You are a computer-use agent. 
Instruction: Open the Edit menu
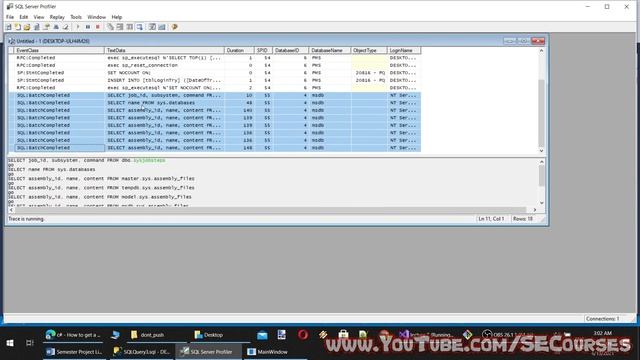pyautogui.click(x=24, y=17)
